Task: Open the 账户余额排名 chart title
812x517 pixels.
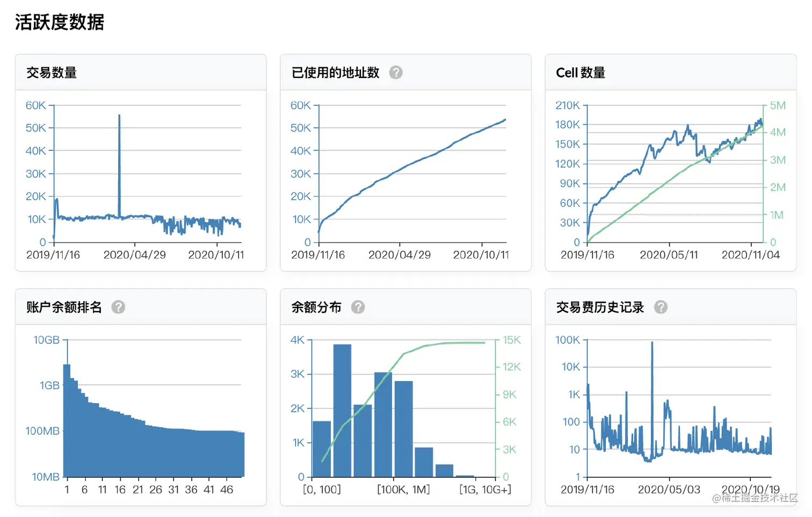Action: pos(64,307)
